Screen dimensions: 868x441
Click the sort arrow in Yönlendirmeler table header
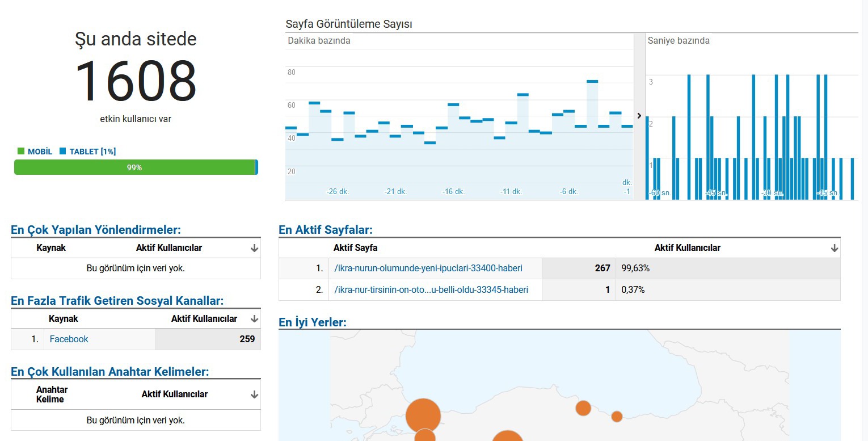[x=254, y=248]
